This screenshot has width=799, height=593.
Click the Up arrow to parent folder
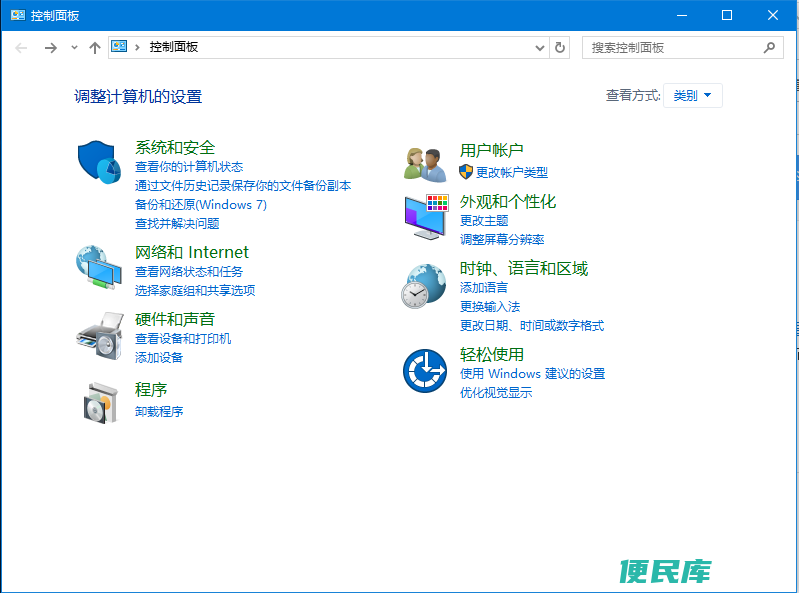pyautogui.click(x=95, y=48)
